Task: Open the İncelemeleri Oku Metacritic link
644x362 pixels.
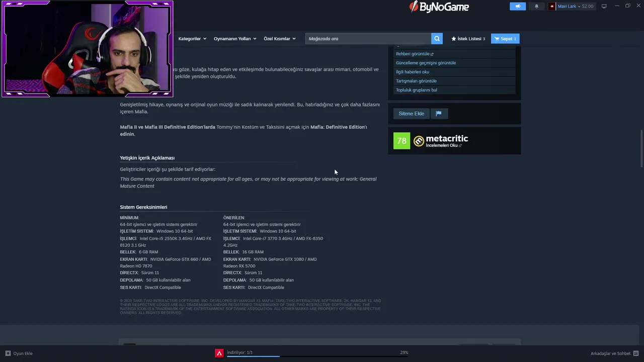Action: pyautogui.click(x=443, y=145)
